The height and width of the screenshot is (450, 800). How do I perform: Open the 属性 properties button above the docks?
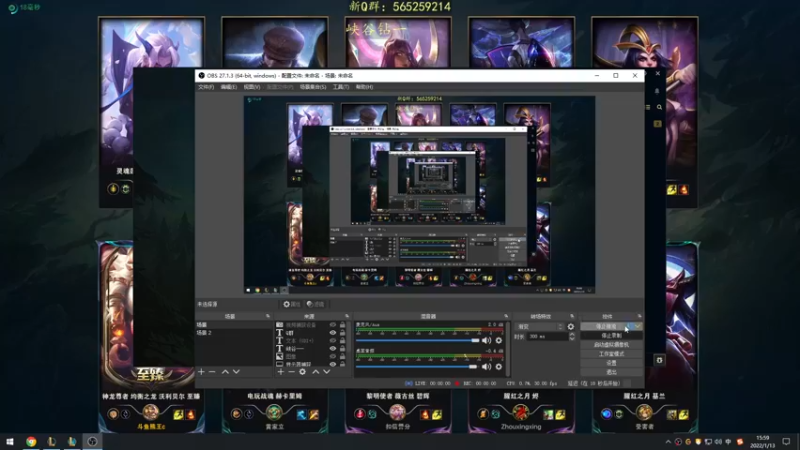(292, 304)
